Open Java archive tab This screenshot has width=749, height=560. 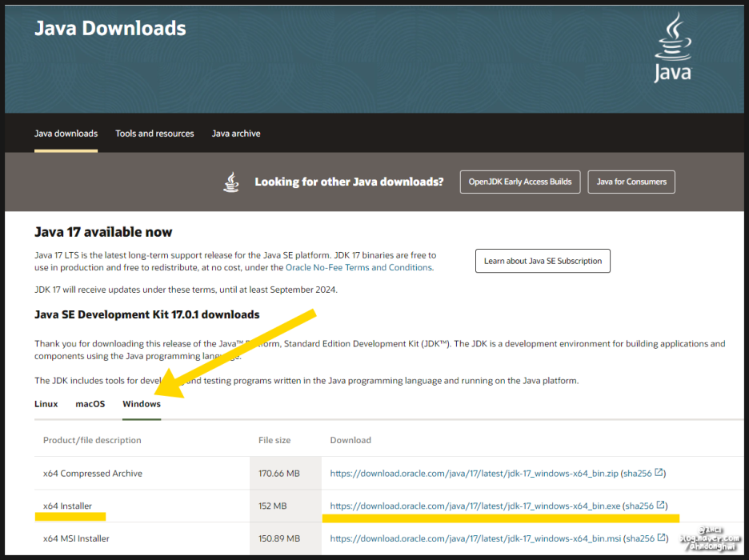click(x=236, y=134)
